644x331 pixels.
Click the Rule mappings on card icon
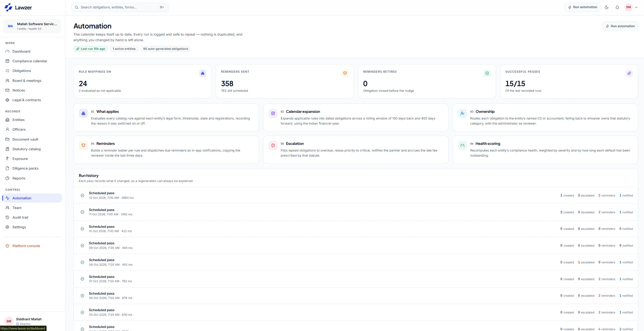pos(203,73)
